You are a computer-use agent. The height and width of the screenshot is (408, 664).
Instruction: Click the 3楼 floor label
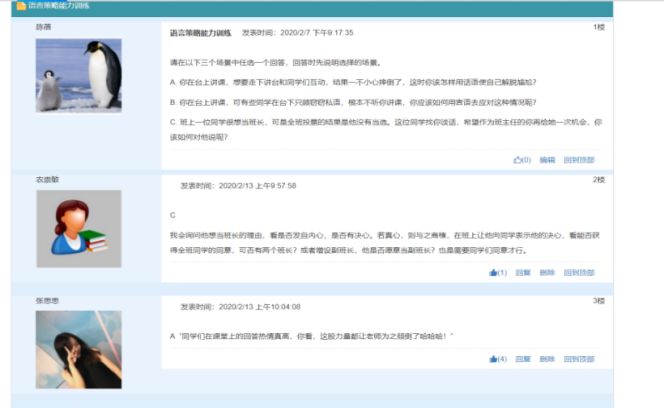click(599, 300)
